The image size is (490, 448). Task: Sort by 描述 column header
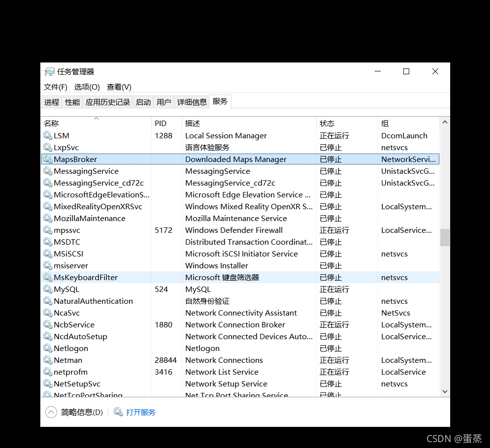click(x=249, y=123)
